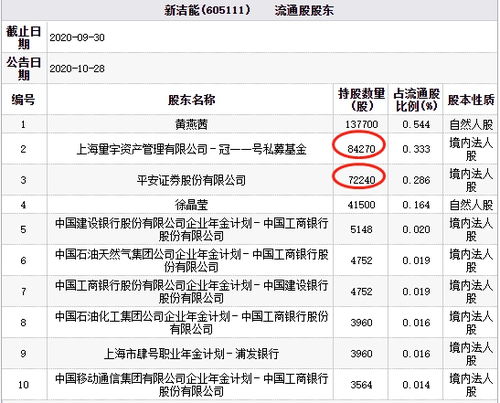Select 中国石油化工集团公司企业年金计划 shareholder name
Viewport: 500px width, 403px height.
(x=191, y=322)
